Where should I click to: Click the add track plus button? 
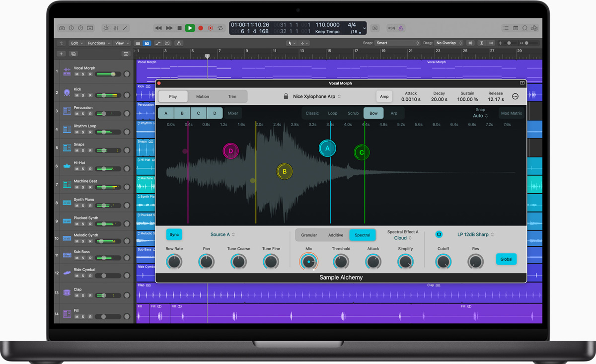(x=61, y=54)
